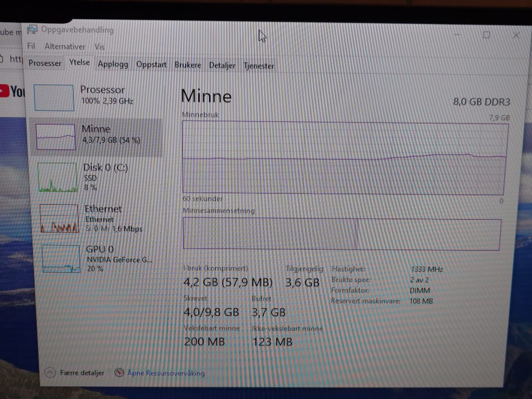Click the Minne 4,3/7,9 GB (54 %) label
This screenshot has height=399, width=532.
click(x=111, y=134)
